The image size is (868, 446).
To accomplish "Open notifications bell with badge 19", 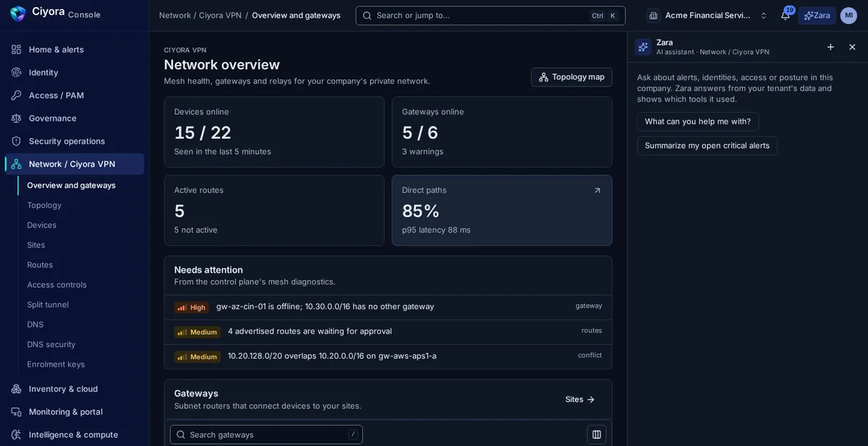I will click(786, 15).
